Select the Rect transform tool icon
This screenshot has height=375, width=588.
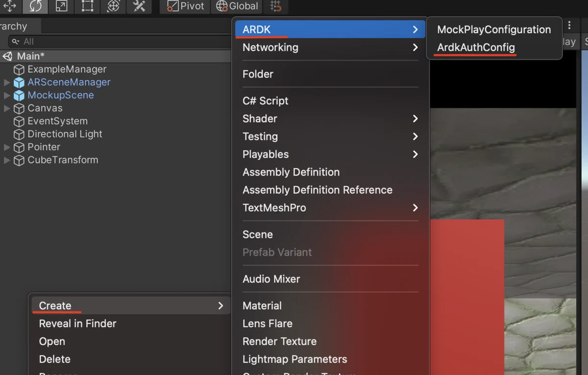click(x=87, y=6)
